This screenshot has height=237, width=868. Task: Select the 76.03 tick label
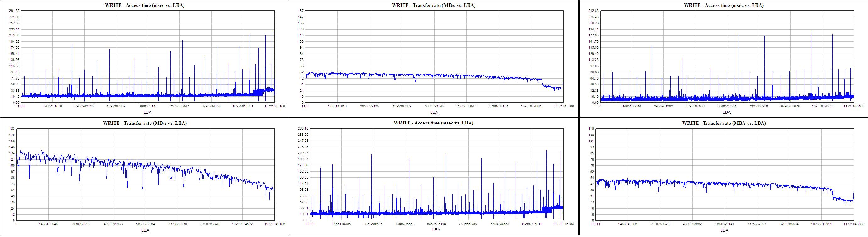click(x=304, y=196)
